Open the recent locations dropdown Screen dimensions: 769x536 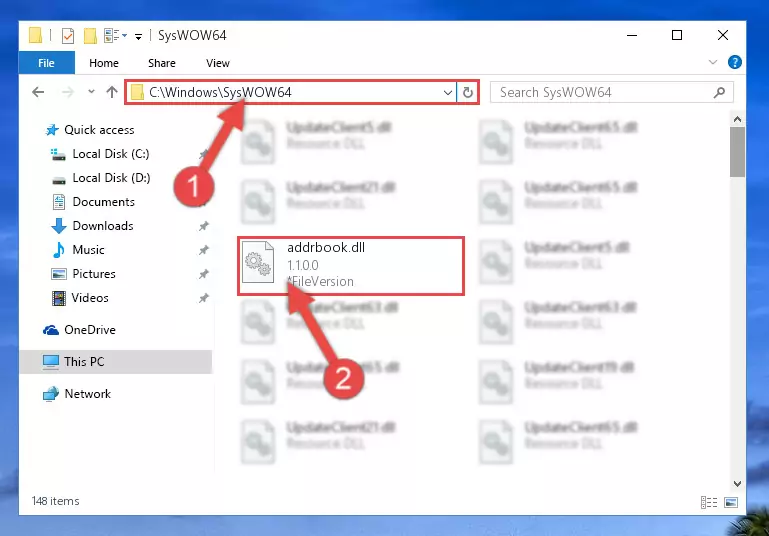(91, 91)
